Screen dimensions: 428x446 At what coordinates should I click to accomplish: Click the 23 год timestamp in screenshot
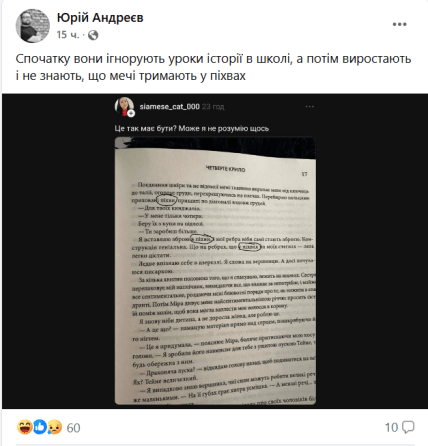(213, 107)
